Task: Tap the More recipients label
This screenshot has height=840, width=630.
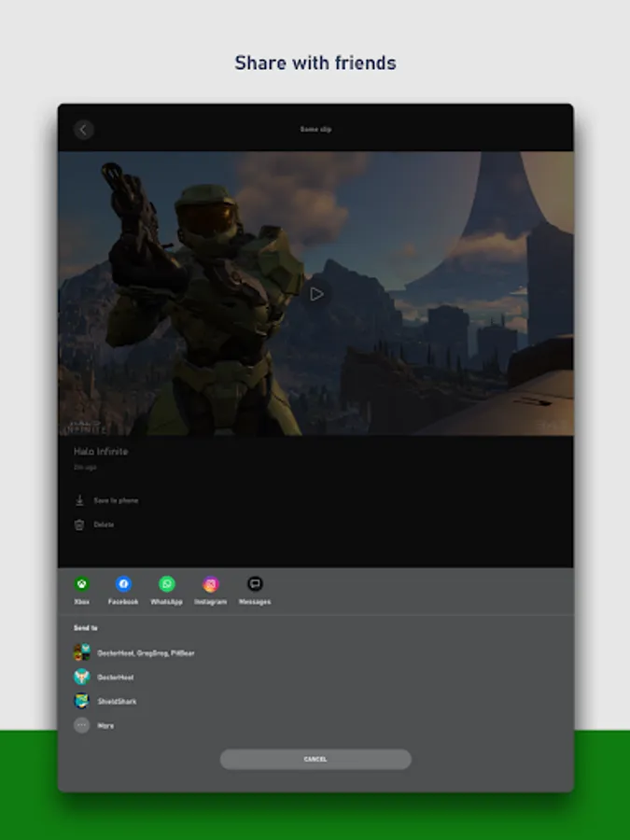Action: 105,726
